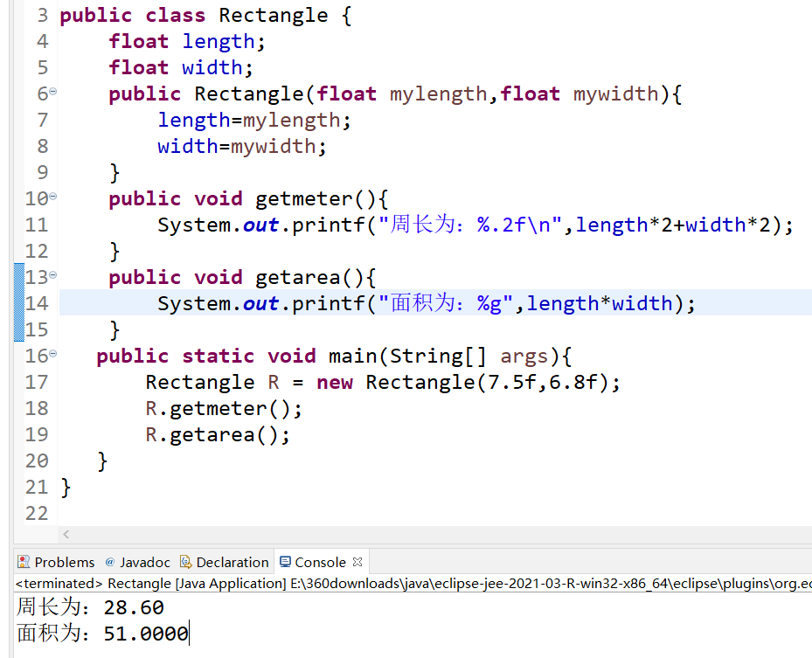Click the Console monitor icon
812x658 pixels.
(285, 562)
